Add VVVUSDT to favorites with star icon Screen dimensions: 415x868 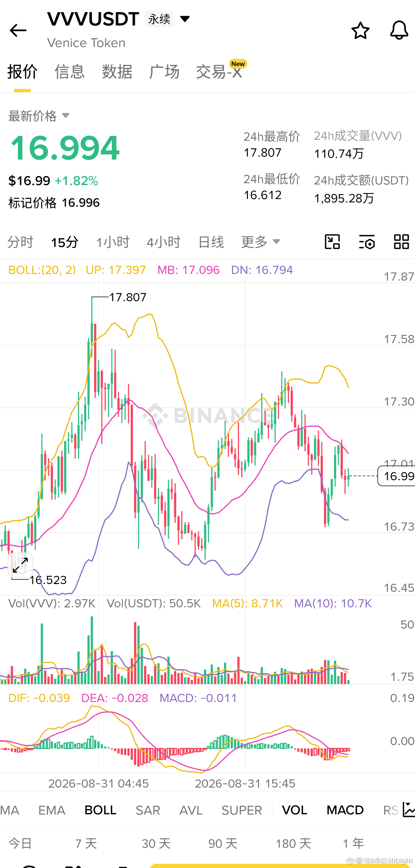click(x=360, y=31)
